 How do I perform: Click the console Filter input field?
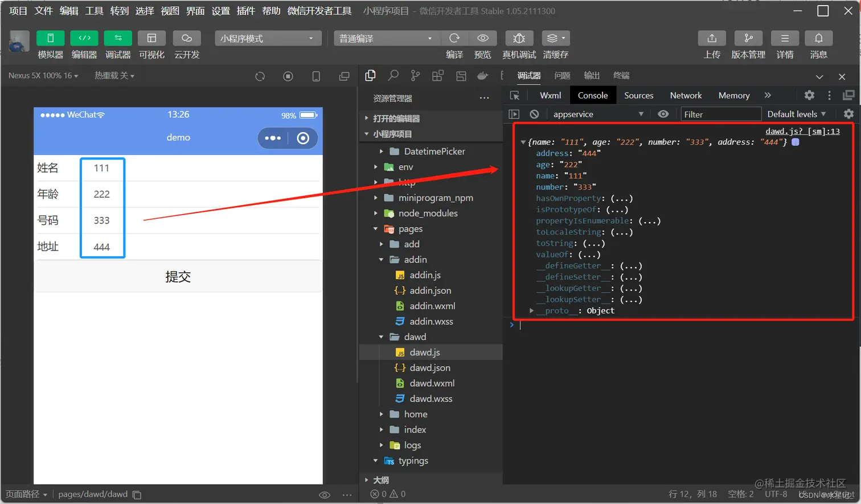[721, 114]
